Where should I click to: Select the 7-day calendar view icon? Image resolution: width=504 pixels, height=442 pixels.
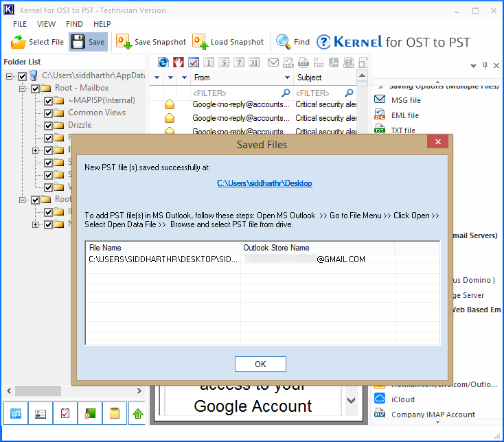pos(239,62)
